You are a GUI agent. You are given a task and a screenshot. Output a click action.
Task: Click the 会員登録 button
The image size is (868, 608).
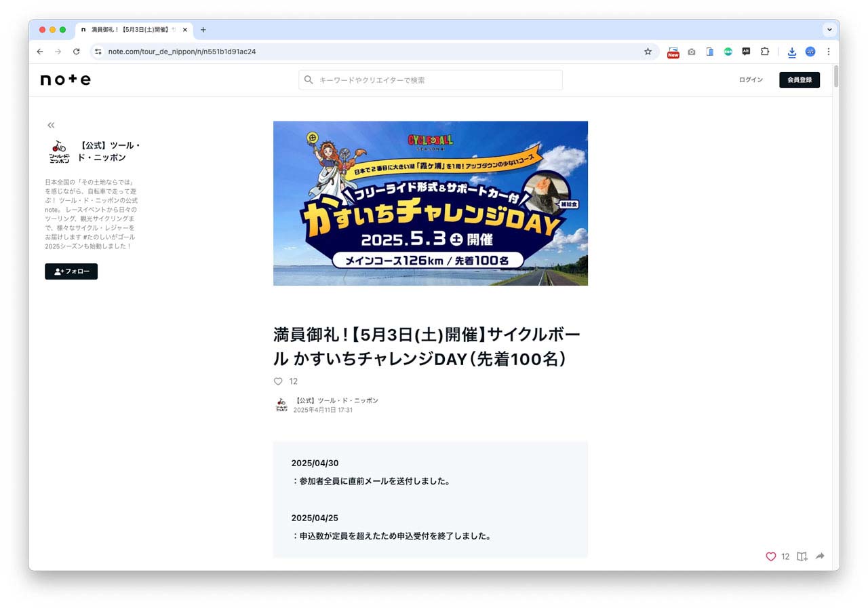click(800, 80)
